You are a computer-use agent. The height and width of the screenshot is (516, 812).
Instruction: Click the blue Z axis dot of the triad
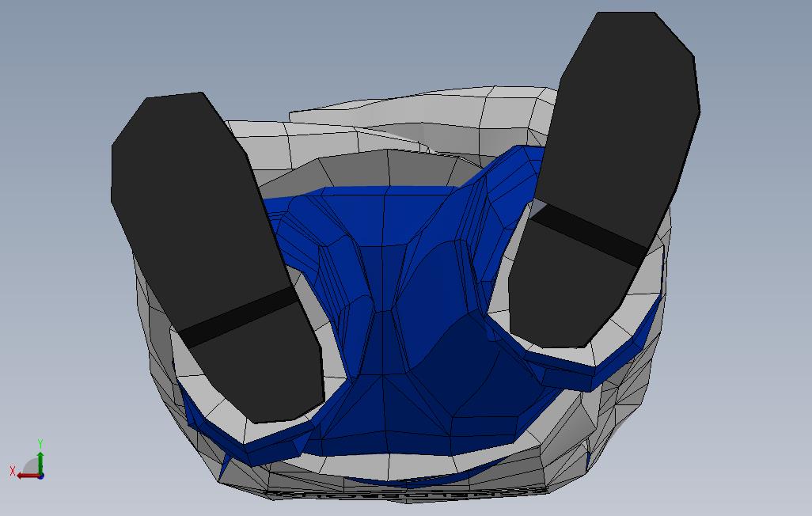click(x=40, y=476)
